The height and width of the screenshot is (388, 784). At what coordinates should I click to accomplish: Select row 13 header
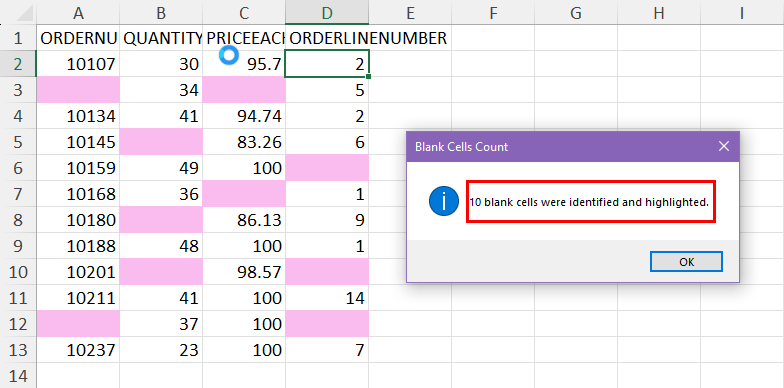pos(18,350)
